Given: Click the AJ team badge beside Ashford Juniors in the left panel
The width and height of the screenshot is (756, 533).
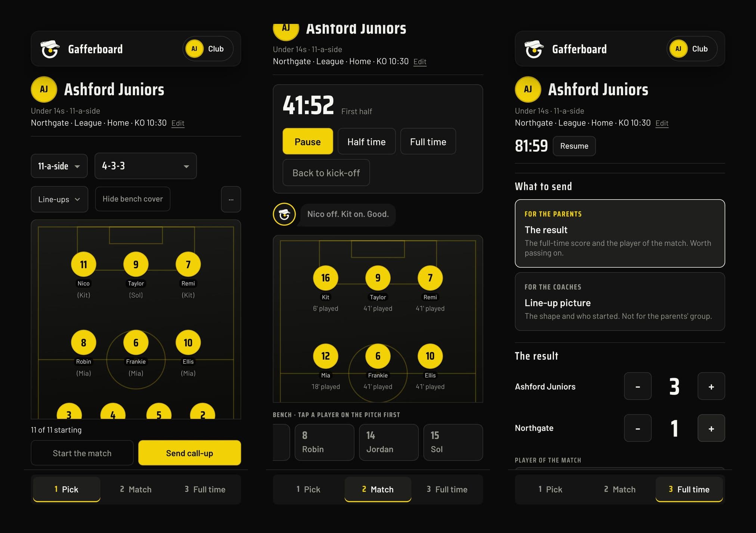Looking at the screenshot, I should tap(44, 89).
